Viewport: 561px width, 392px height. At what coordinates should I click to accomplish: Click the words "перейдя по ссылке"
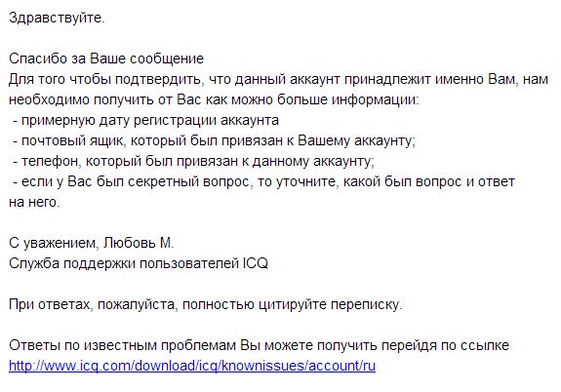click(445, 345)
